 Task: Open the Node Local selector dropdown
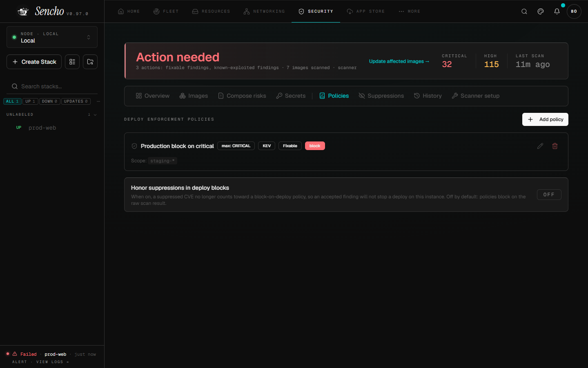coord(52,37)
